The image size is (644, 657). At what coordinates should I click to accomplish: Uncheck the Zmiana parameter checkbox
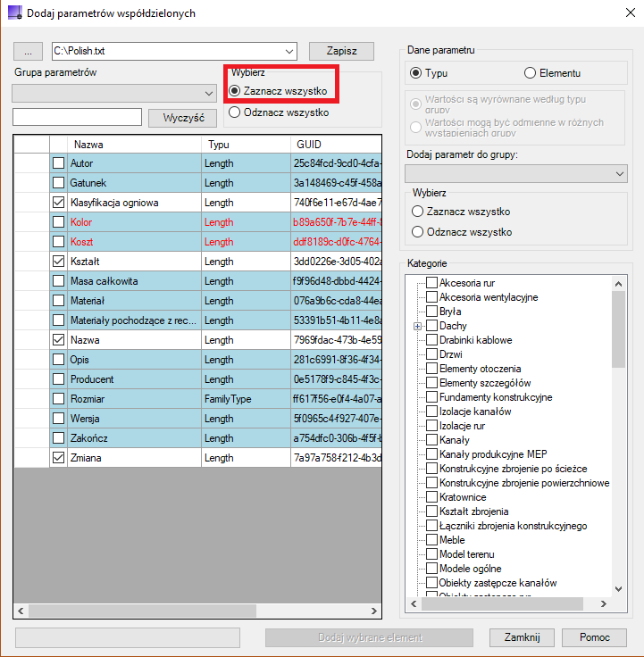[58, 458]
